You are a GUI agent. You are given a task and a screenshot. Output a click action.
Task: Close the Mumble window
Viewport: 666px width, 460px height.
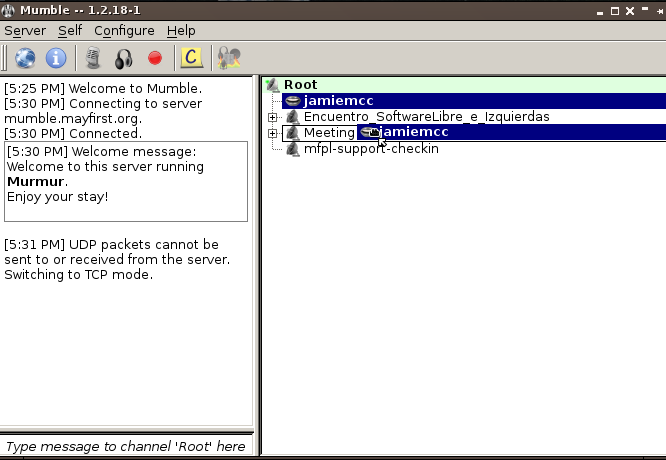tap(630, 11)
